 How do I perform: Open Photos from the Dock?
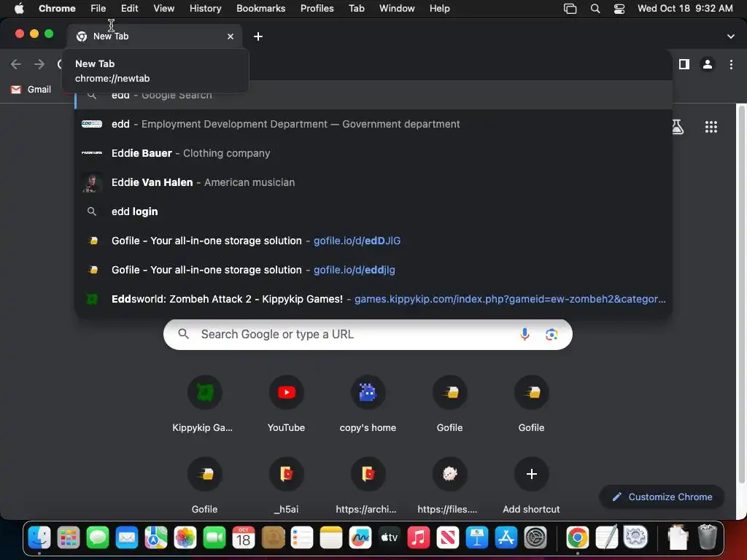(x=185, y=537)
